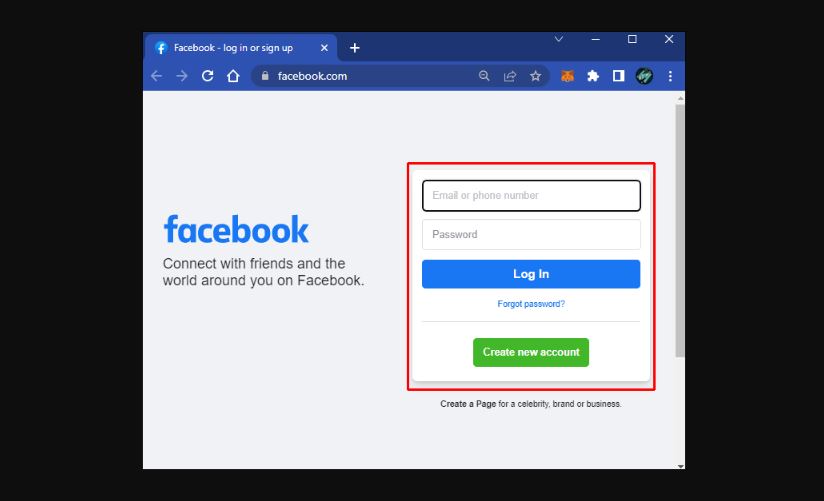The width and height of the screenshot is (824, 501).
Task: Close the browser window
Action: [x=669, y=39]
